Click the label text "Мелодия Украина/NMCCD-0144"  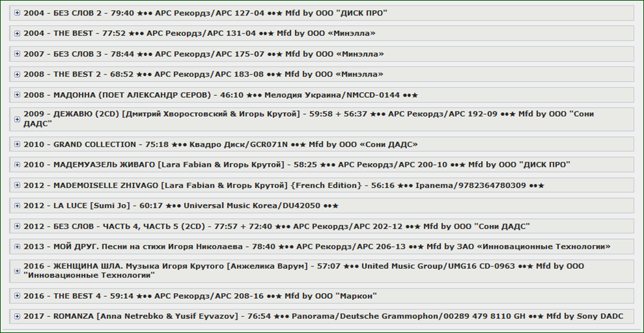[x=332, y=95]
